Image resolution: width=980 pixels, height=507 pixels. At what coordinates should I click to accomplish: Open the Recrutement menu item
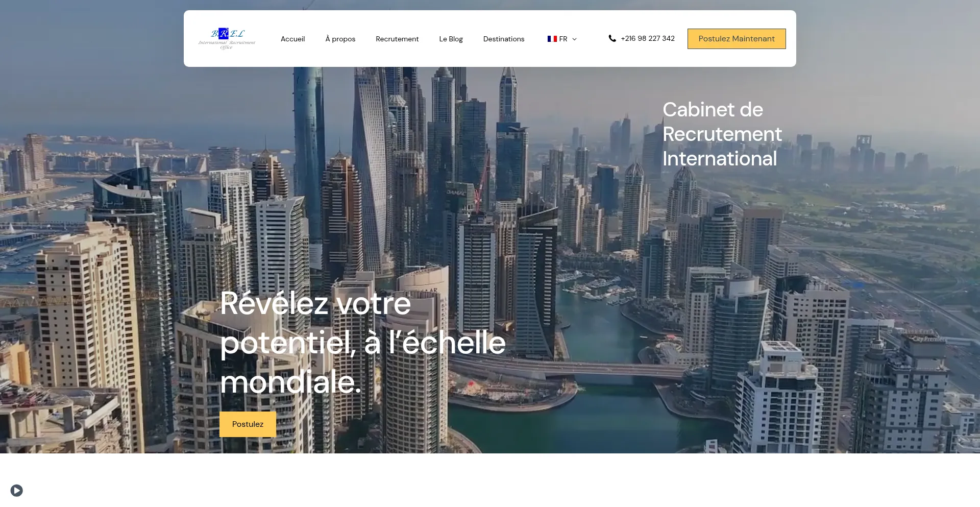(x=397, y=39)
